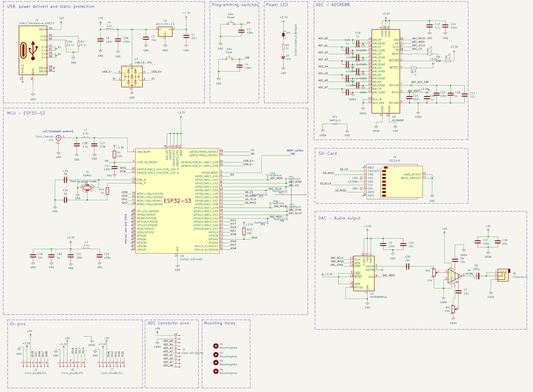Screen dimensions: 533x392
Task: Select the C17 22u capacitor
Action: 464,95
